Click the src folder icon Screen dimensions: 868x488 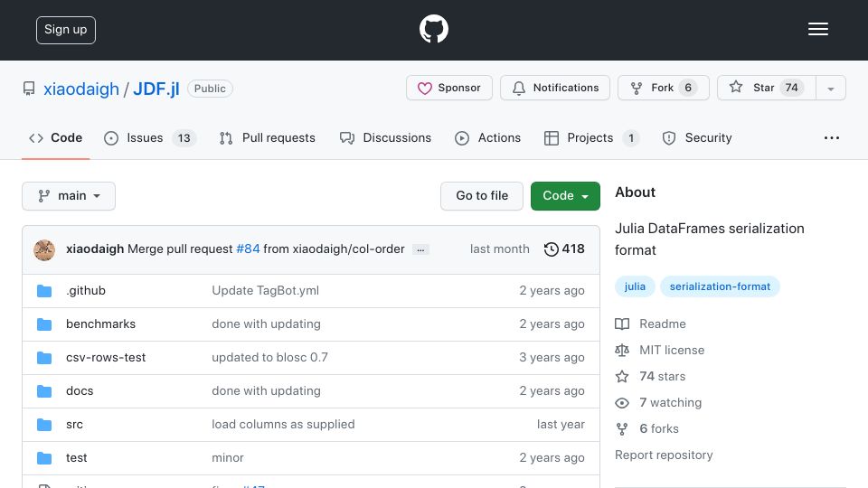click(x=44, y=425)
